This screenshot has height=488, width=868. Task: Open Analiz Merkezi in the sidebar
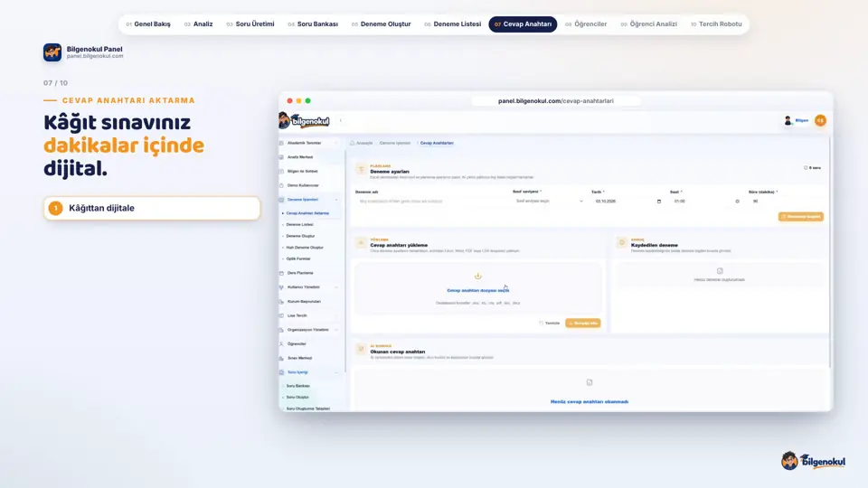300,157
